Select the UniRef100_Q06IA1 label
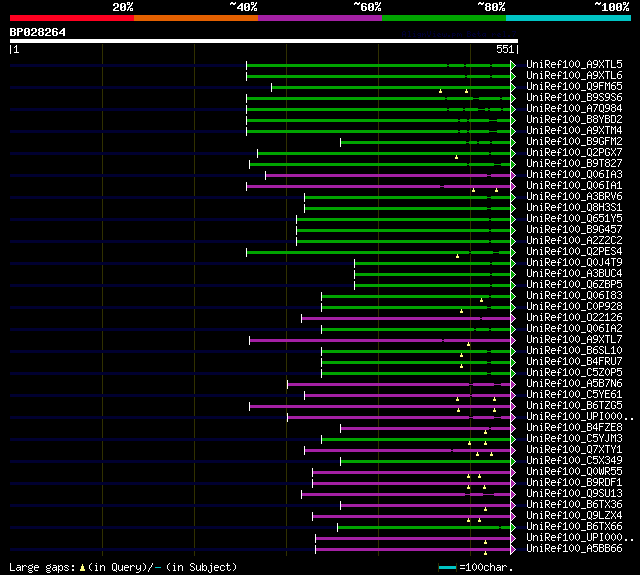Screen dimensions: 640x575 click(574, 186)
